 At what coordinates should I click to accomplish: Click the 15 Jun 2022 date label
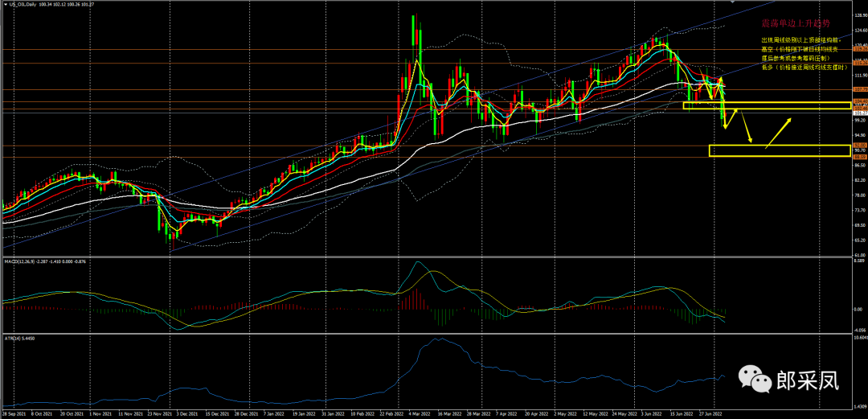click(x=682, y=413)
